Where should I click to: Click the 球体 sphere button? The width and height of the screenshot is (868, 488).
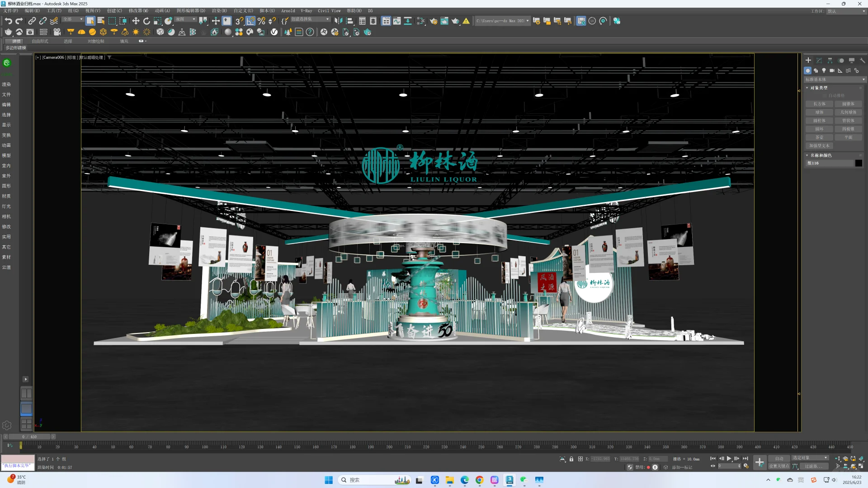point(819,113)
